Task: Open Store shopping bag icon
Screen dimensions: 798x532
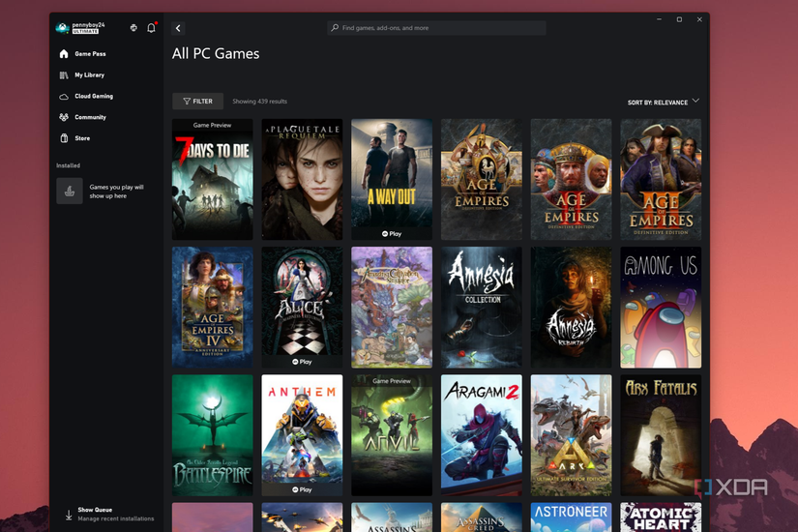Action: tap(64, 138)
